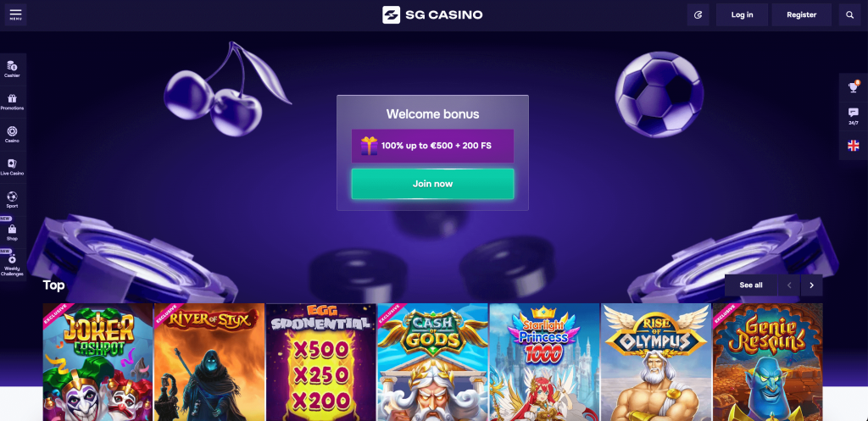
Task: Expand the UK flag language selector
Action: click(x=853, y=146)
